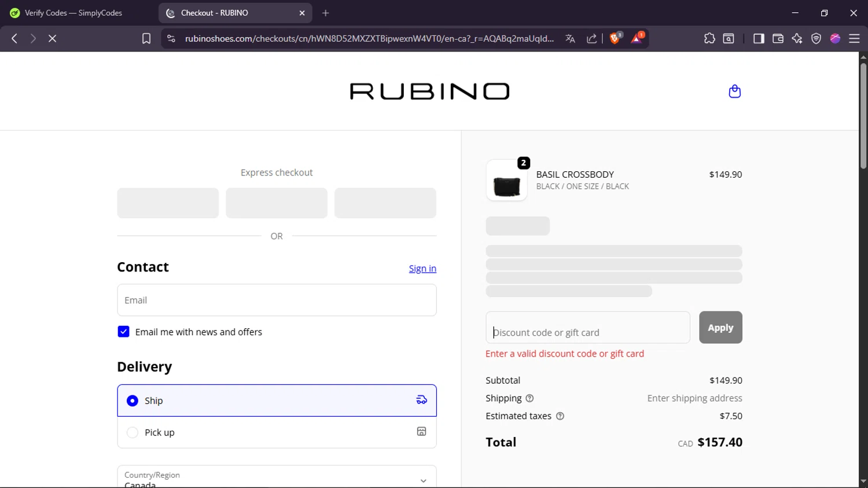
Task: Click the BASIL CROSSBODY product name
Action: coord(575,174)
